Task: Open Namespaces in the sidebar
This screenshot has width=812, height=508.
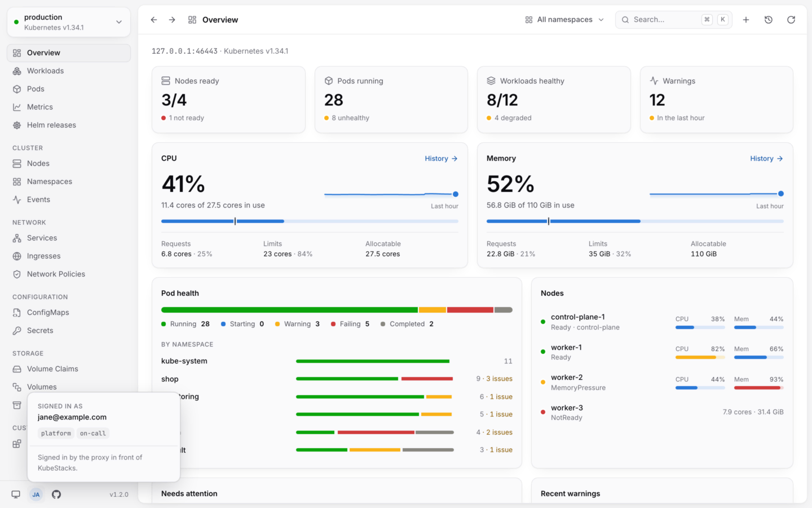Action: tap(69, 182)
